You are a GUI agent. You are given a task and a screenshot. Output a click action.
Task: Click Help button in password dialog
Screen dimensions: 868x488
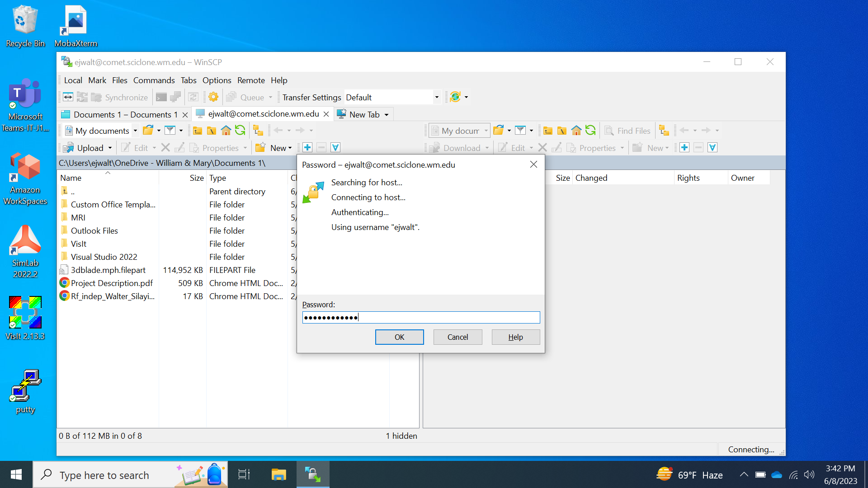tap(515, 337)
